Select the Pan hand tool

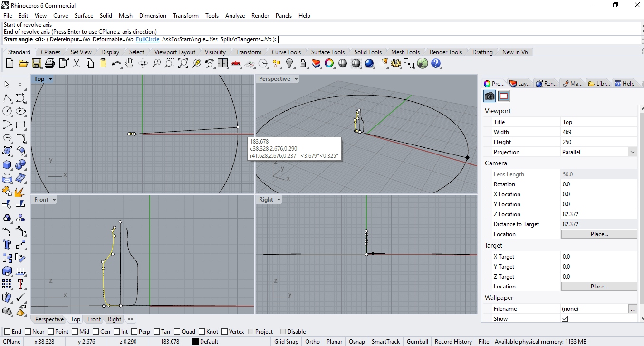(129, 63)
